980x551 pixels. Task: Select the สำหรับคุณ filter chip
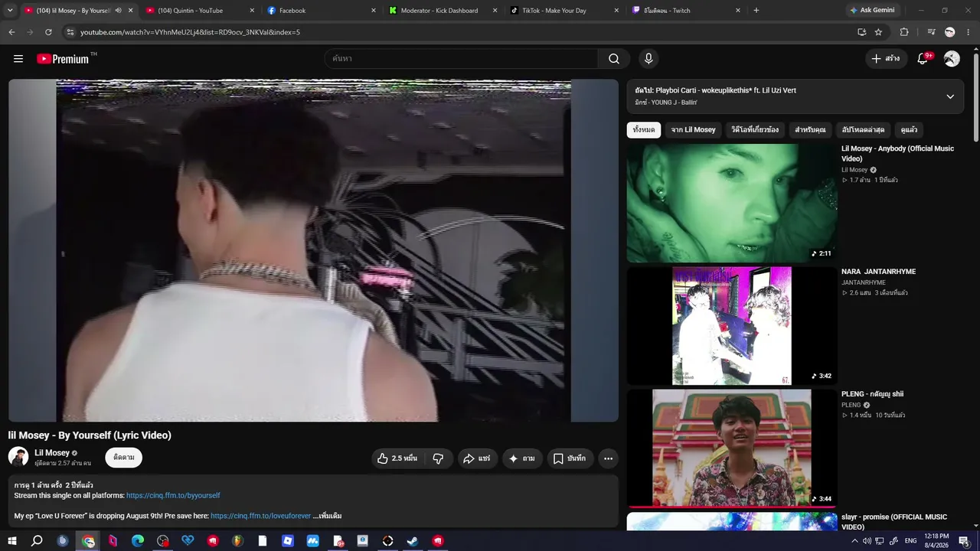[810, 130]
